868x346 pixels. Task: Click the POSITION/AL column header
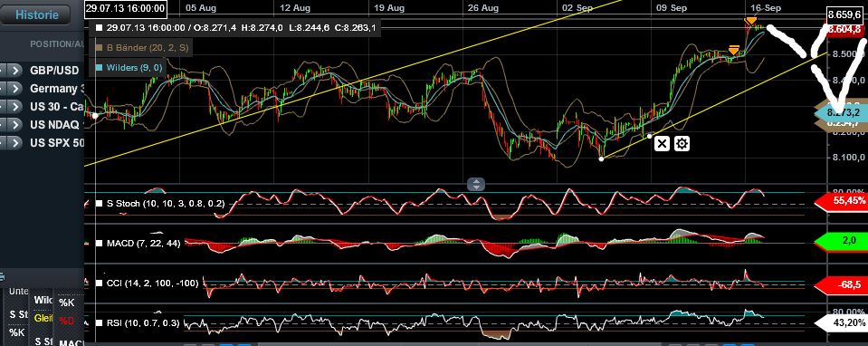coord(57,43)
